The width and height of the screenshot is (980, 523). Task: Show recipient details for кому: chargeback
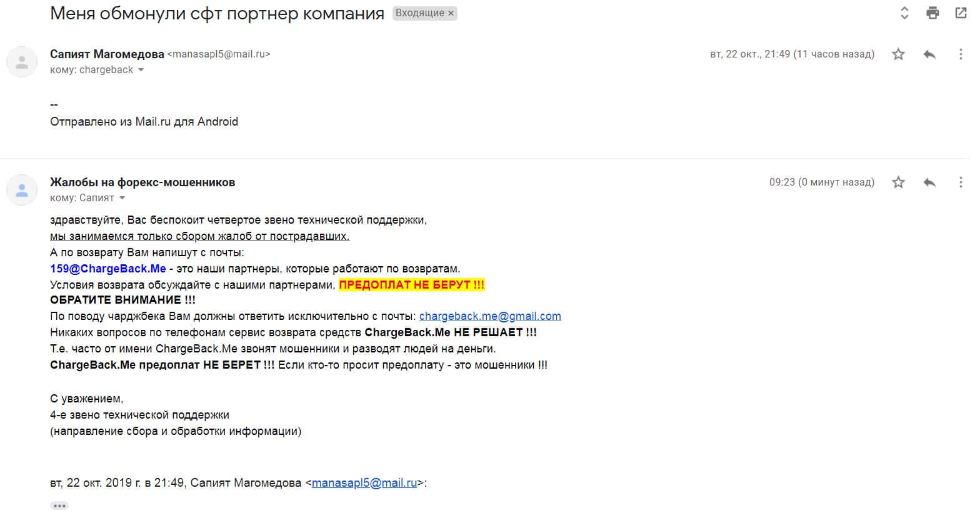(141, 70)
